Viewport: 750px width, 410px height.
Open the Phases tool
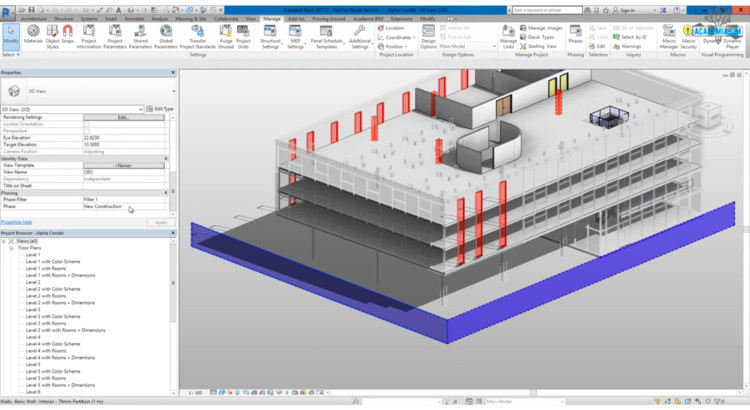click(x=576, y=36)
